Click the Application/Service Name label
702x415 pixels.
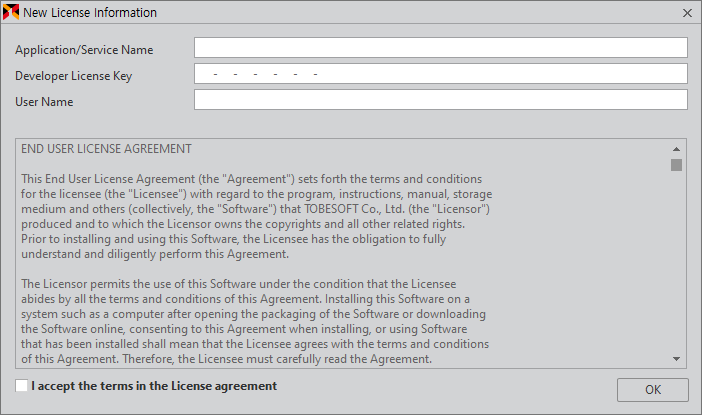tap(84, 50)
